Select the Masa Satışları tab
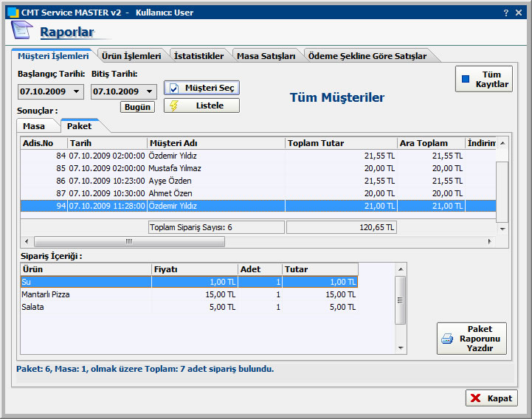Screen dimensions: 532x419 [x=266, y=56]
